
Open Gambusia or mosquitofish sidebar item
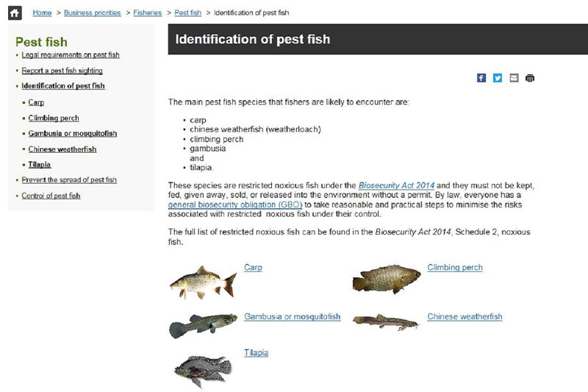click(x=72, y=133)
